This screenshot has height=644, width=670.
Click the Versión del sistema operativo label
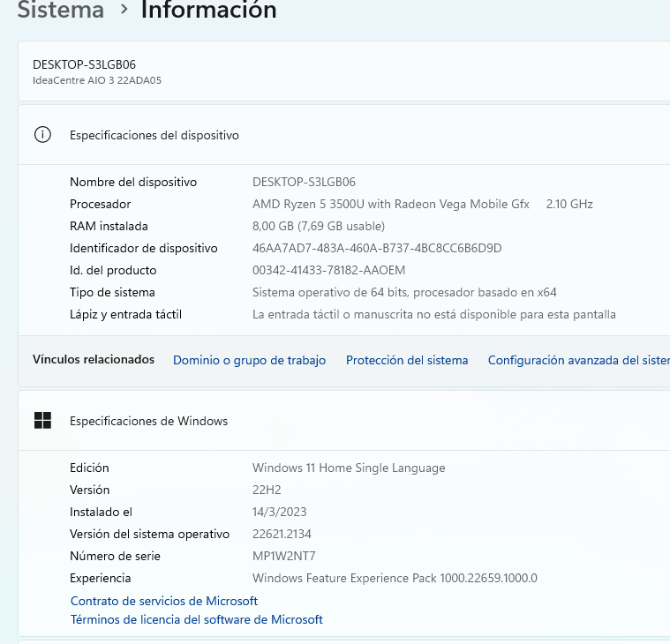point(149,535)
